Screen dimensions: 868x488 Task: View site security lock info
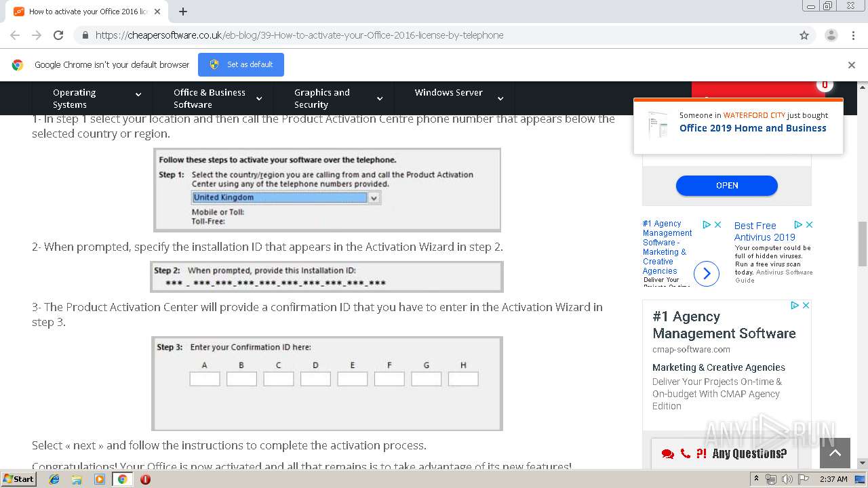(x=85, y=35)
